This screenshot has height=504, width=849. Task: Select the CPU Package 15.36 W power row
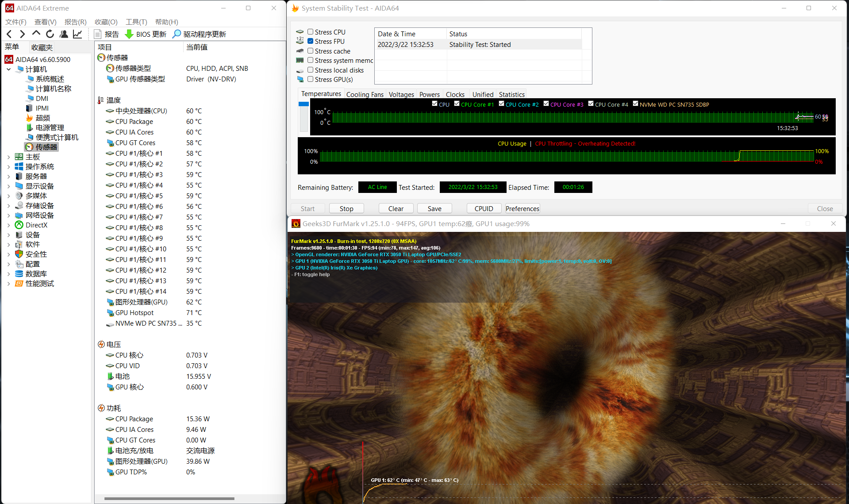pyautogui.click(x=190, y=419)
